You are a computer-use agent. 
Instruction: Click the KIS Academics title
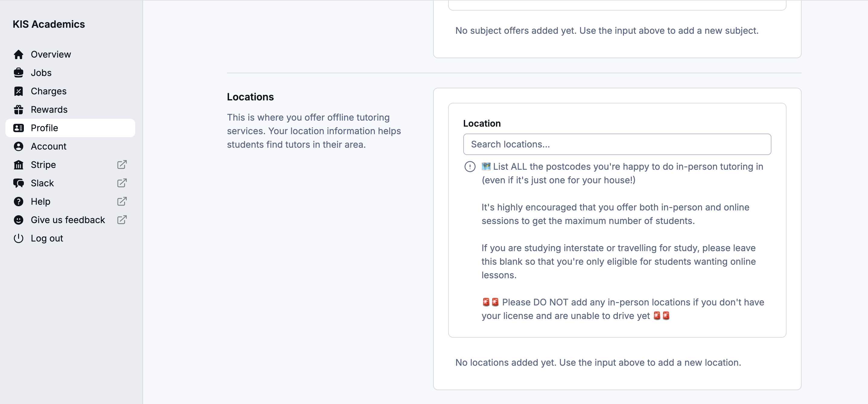[49, 24]
